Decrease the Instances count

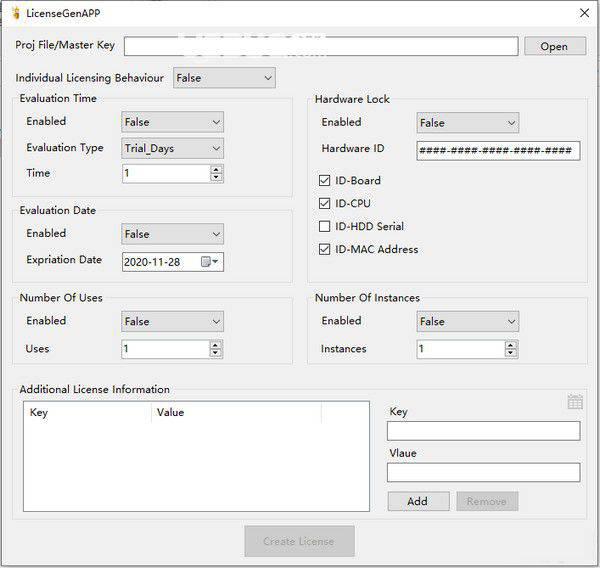(511, 353)
